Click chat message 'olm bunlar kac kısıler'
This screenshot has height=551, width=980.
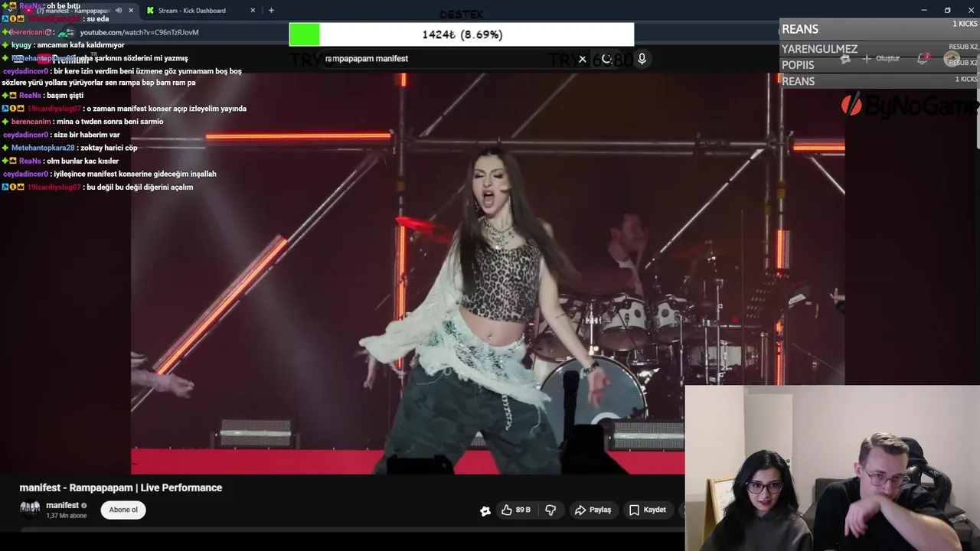83,161
